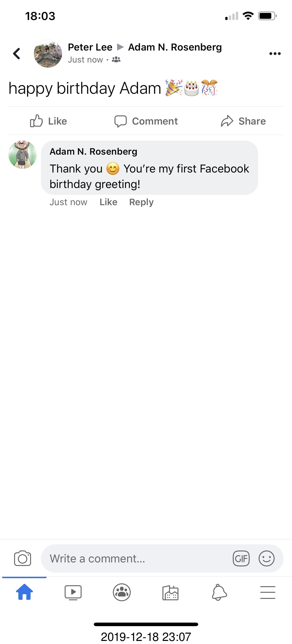Open the three-dot post options menu
The height and width of the screenshot is (644, 292).
pyautogui.click(x=275, y=54)
